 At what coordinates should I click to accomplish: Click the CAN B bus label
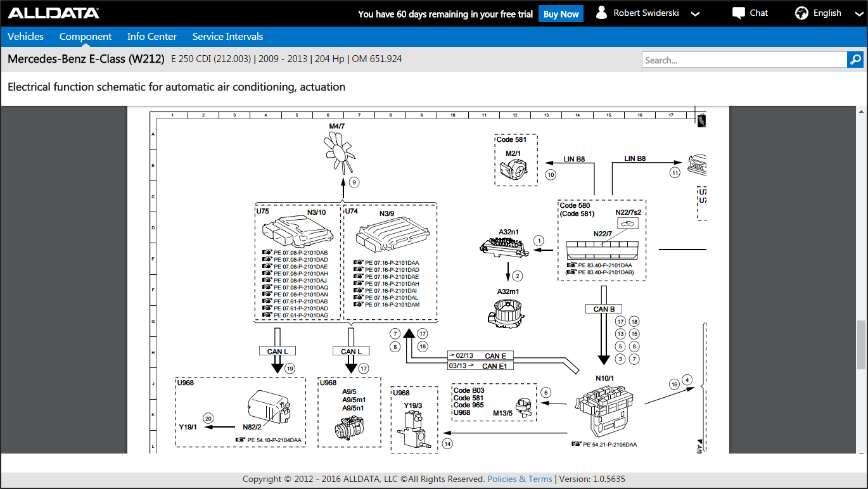pyautogui.click(x=604, y=309)
